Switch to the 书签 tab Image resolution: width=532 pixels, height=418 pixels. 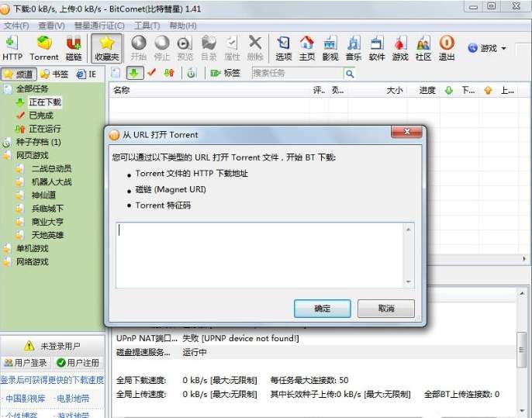click(54, 74)
